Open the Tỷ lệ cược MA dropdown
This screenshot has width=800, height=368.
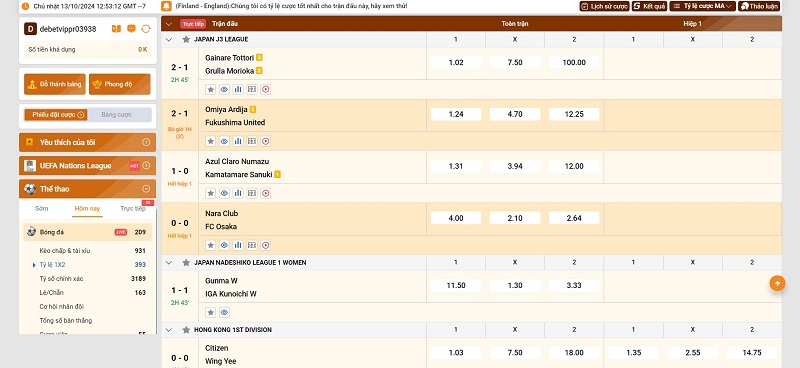pos(702,6)
